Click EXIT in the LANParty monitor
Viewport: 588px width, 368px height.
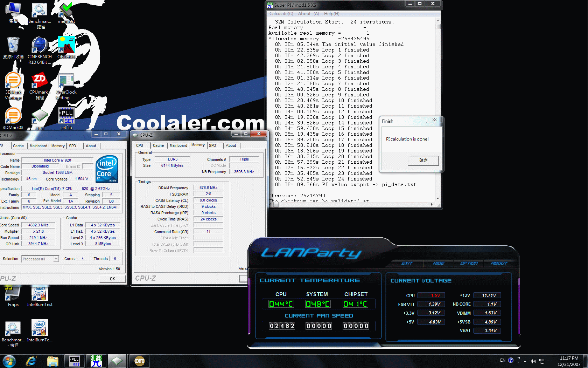pyautogui.click(x=407, y=263)
